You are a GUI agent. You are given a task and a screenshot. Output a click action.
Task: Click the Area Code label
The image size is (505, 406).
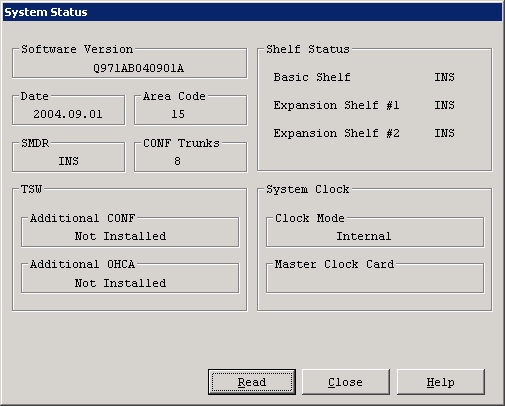pos(174,96)
